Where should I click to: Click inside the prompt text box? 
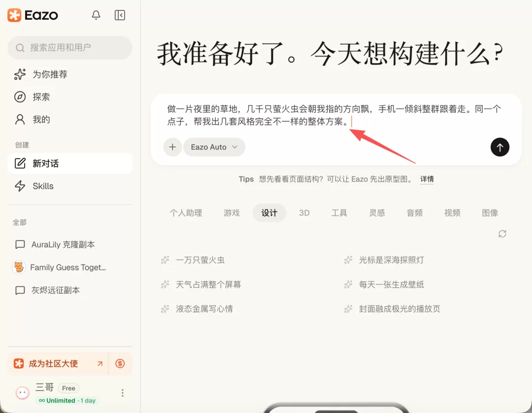(x=334, y=115)
